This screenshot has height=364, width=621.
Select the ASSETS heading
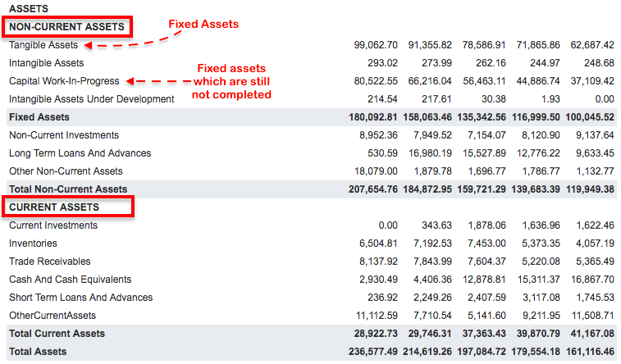pos(29,9)
